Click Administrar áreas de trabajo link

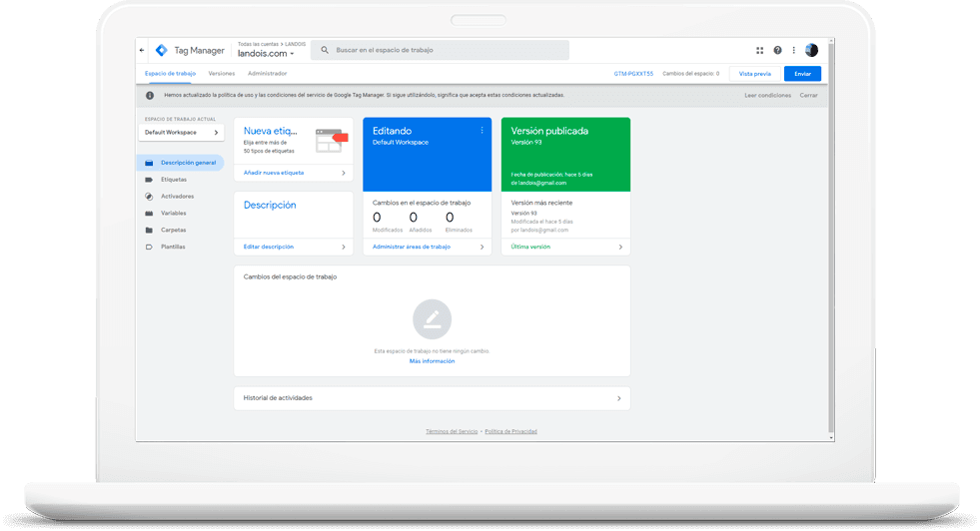pos(412,248)
